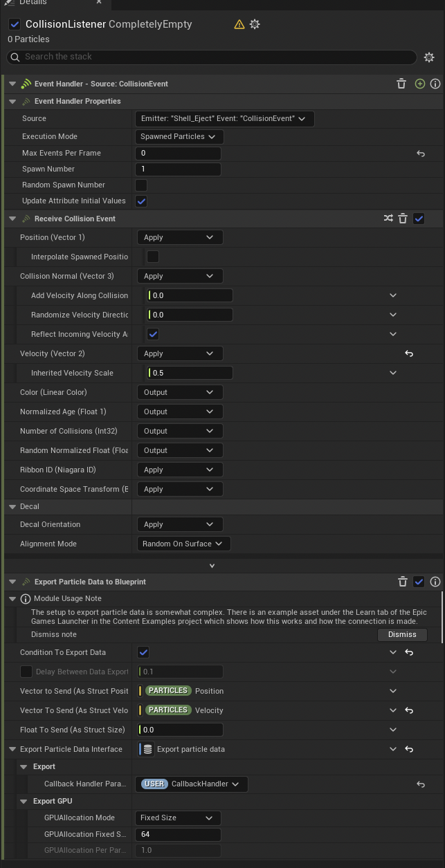Screen dimensions: 445x868
Task: Open Collision Normal (Vector 3) dropdown
Action: [180, 276]
